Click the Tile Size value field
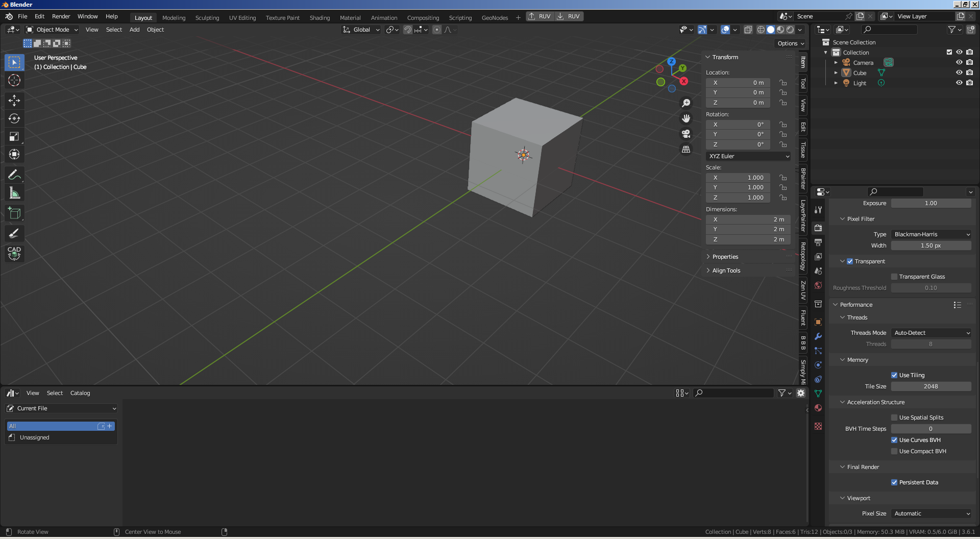This screenshot has width=980, height=539. coord(930,386)
